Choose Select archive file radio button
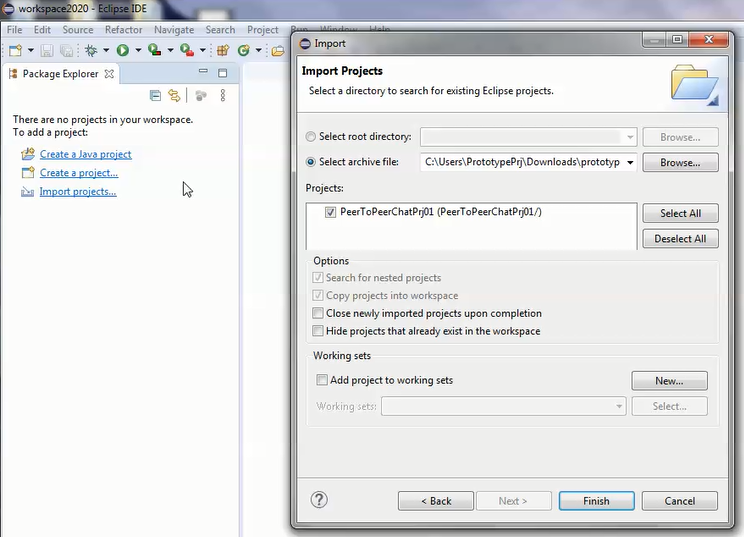Viewport: 744px width, 537px height. [x=311, y=162]
